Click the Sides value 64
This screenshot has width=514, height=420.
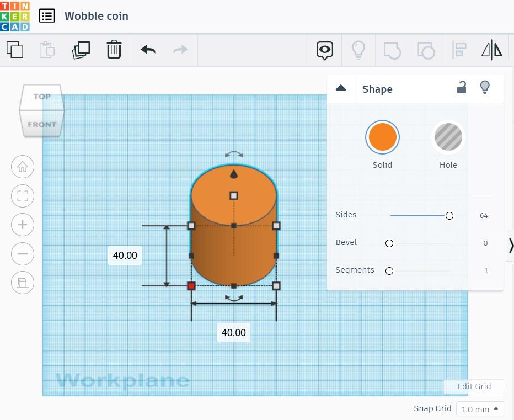(x=484, y=216)
